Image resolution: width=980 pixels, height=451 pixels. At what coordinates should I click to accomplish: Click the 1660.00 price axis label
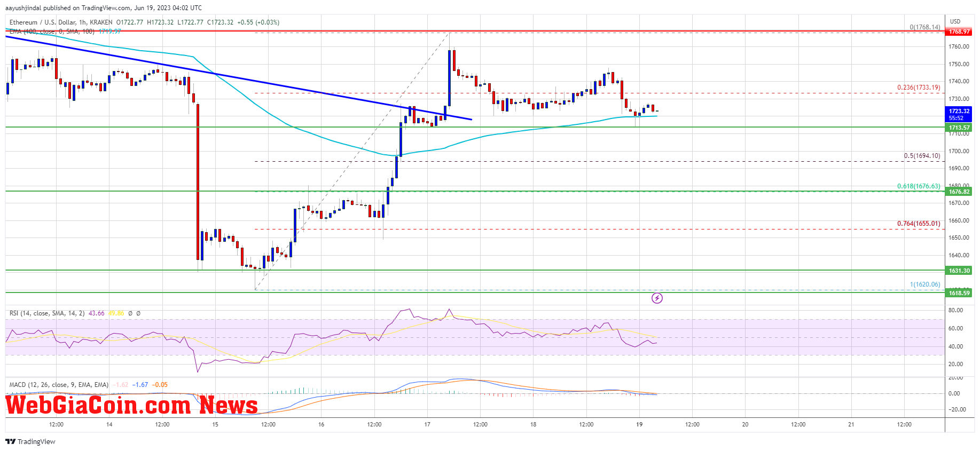(959, 220)
